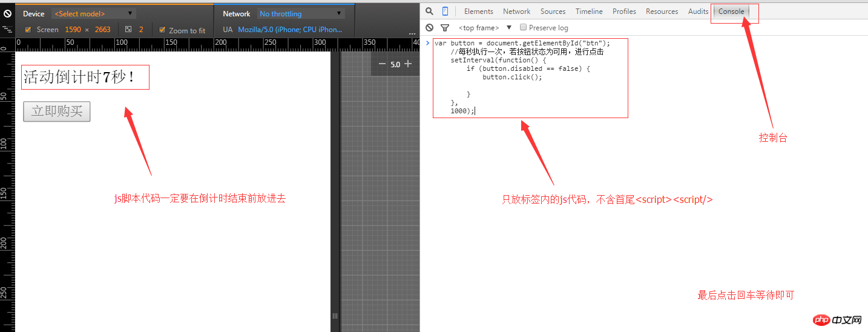Open the Resources tab
This screenshot has width=868, height=332.
[x=662, y=12]
